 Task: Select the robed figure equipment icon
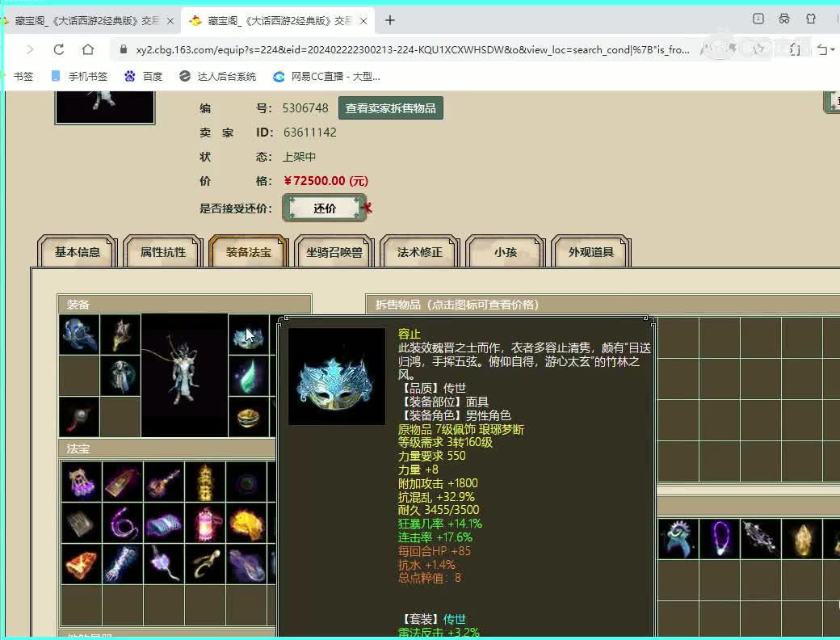(x=120, y=377)
